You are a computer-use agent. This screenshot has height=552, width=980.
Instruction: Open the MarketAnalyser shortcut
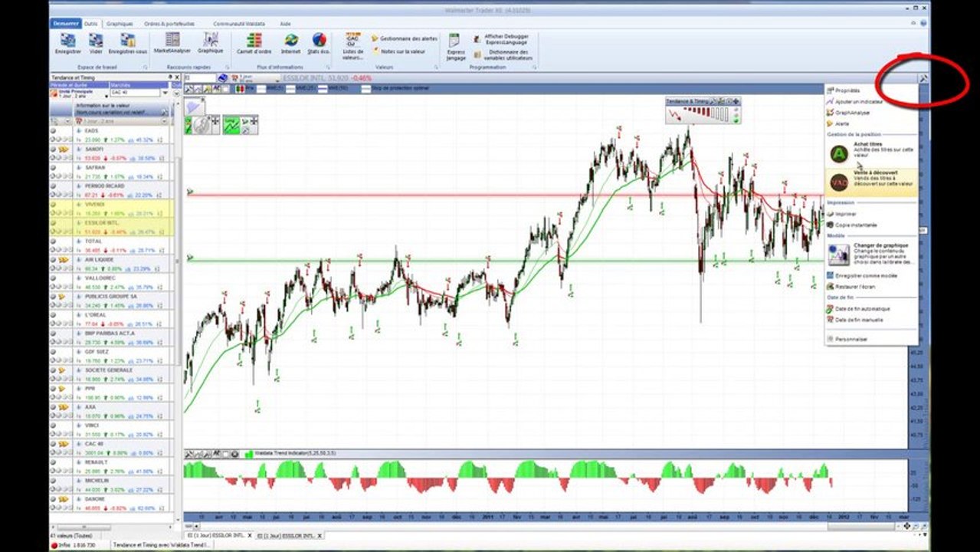(x=172, y=43)
